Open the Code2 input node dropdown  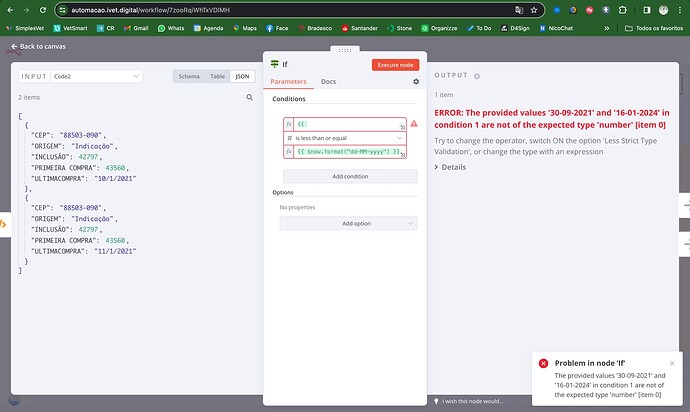click(x=96, y=76)
